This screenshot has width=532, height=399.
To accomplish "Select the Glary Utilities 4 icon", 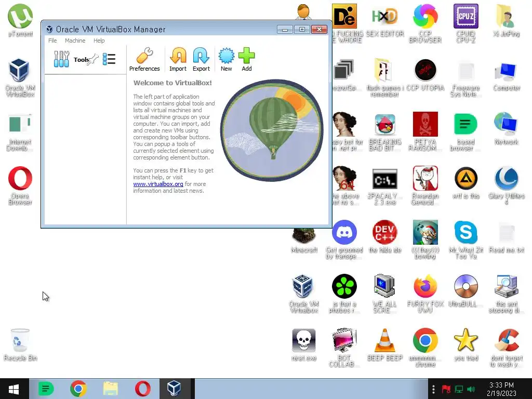I will (x=506, y=185).
